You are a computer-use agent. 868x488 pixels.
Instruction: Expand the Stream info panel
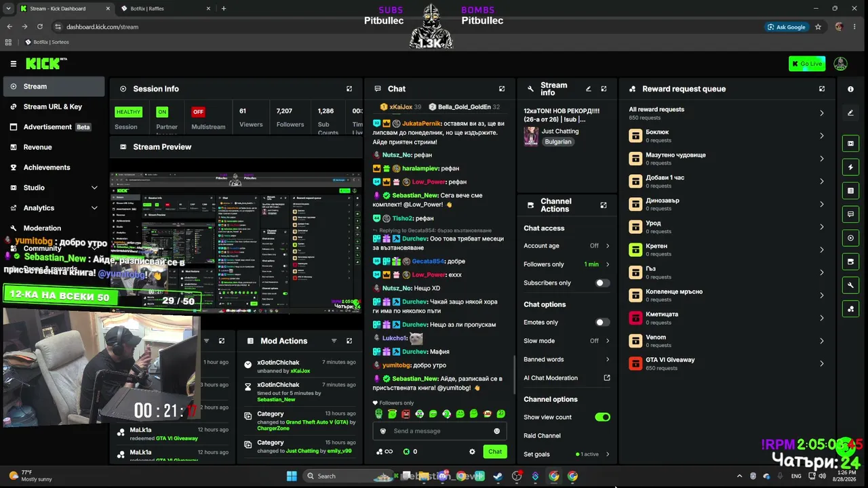point(604,89)
